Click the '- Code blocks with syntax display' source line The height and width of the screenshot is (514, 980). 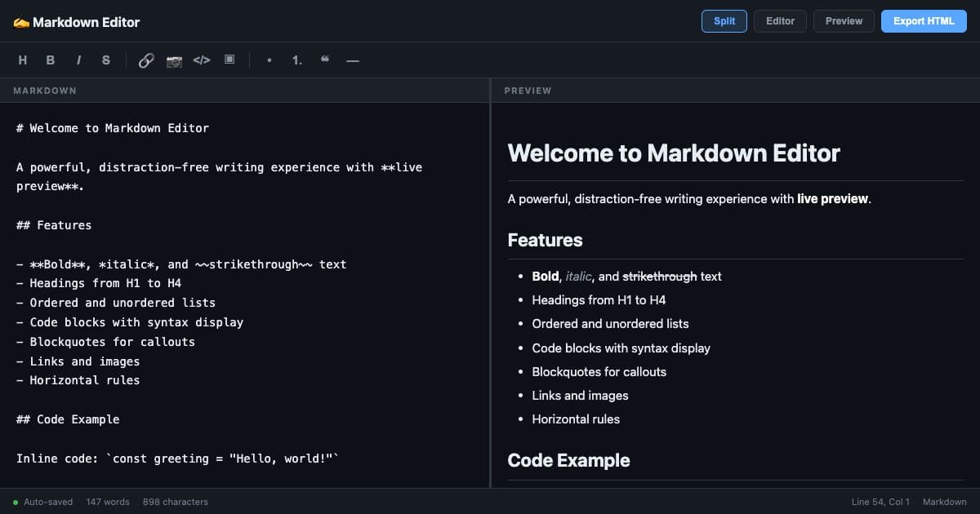click(130, 322)
